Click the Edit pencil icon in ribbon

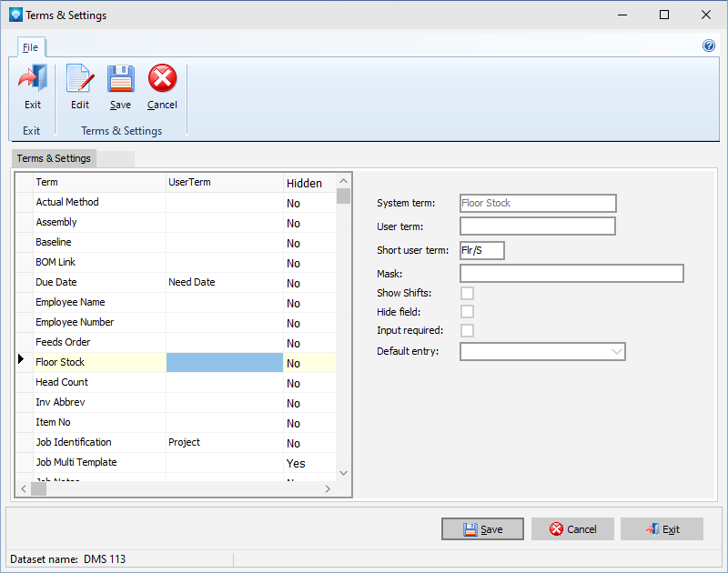tap(80, 80)
